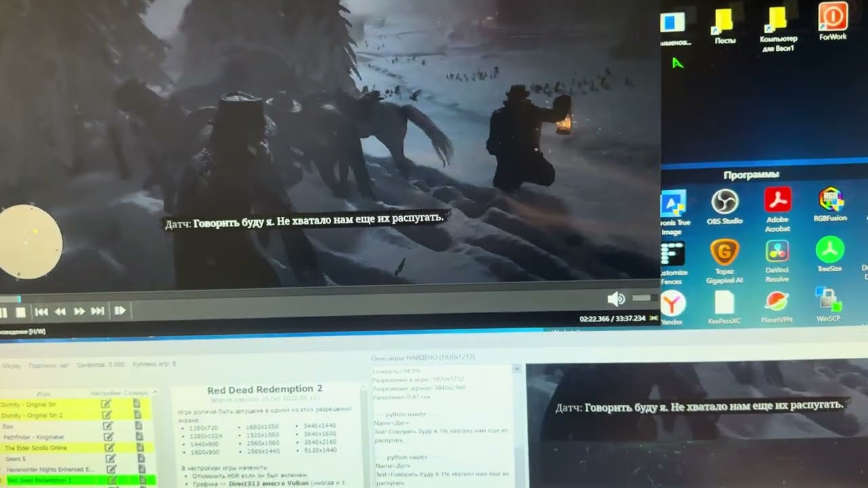Open the ForWork desktop shortcut
Viewport: 868px width, 488px height.
833,22
